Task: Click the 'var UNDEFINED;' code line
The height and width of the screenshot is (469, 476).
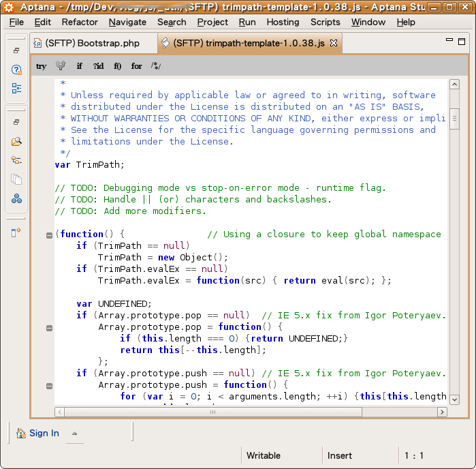Action: pyautogui.click(x=114, y=303)
